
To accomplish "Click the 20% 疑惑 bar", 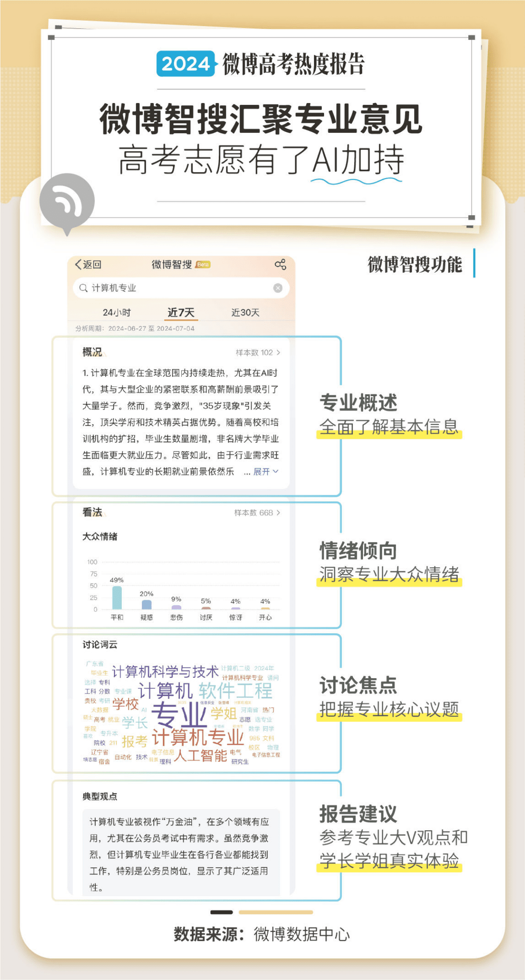I will [x=146, y=604].
